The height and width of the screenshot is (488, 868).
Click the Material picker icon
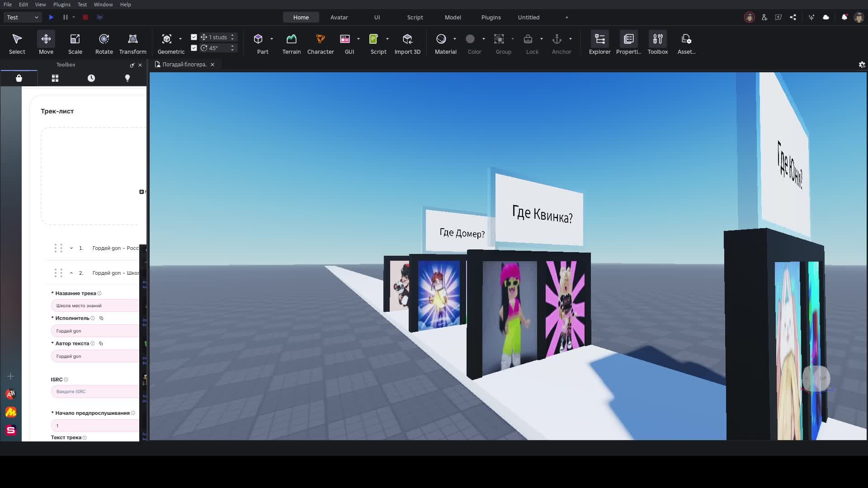pos(441,39)
